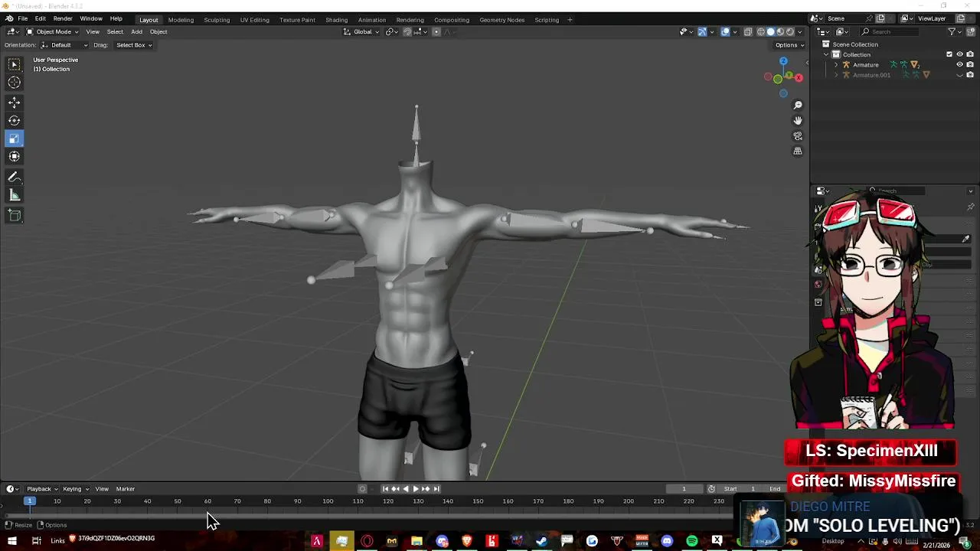
Task: Select the Measure tool
Action: pos(15,195)
